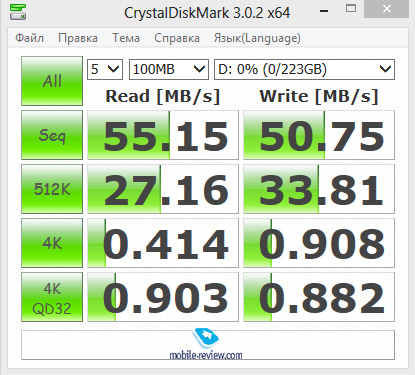Image resolution: width=415 pixels, height=375 pixels.
Task: Open the 100MB test size dropdown
Action: (x=169, y=69)
